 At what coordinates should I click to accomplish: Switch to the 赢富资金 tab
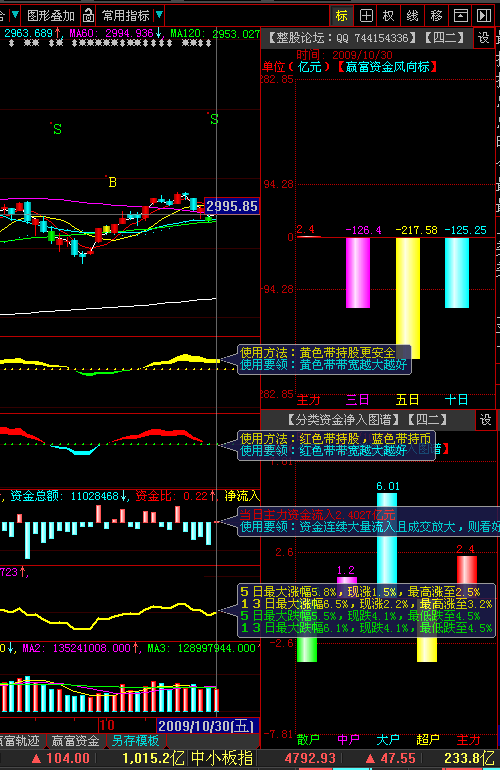(x=76, y=741)
